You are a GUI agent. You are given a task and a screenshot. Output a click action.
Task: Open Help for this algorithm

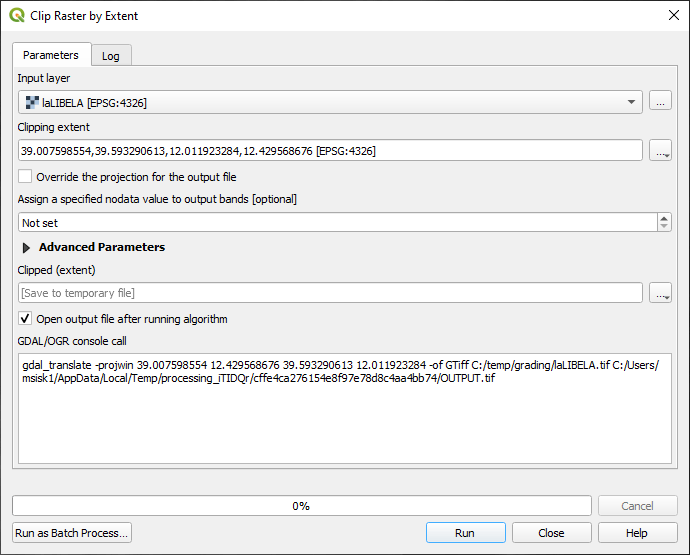637,533
